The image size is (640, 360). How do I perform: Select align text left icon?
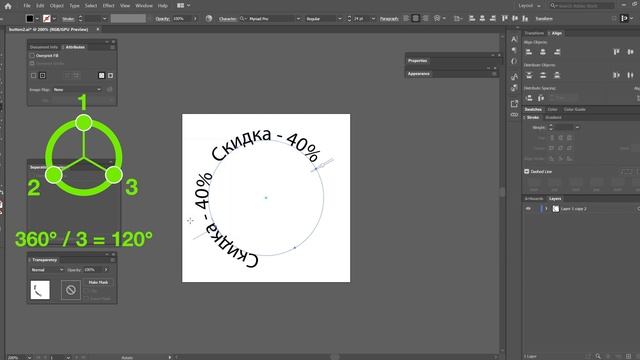[406, 18]
